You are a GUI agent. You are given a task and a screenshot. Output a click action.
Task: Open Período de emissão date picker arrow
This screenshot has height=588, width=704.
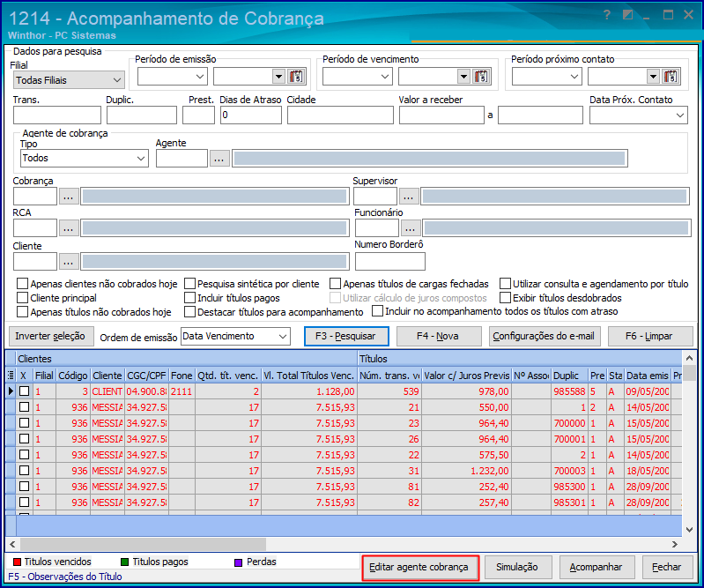[278, 77]
